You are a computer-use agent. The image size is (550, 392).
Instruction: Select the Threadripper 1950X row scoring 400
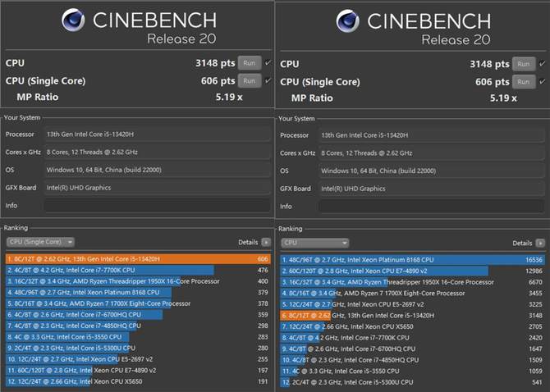pyautogui.click(x=138, y=281)
